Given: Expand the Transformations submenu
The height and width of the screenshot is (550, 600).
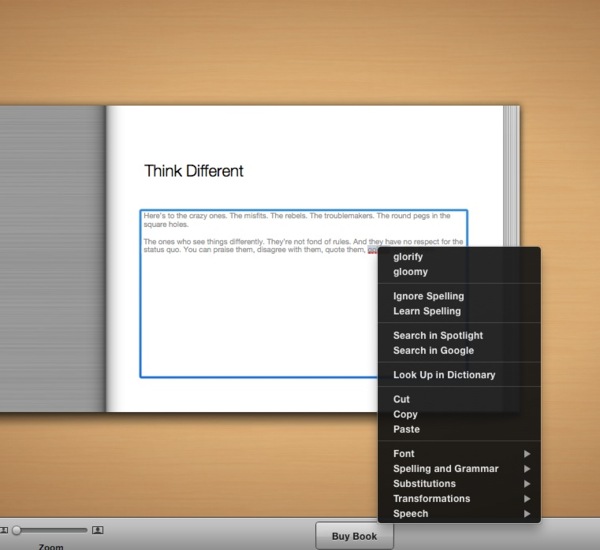Looking at the screenshot, I should click(459, 499).
